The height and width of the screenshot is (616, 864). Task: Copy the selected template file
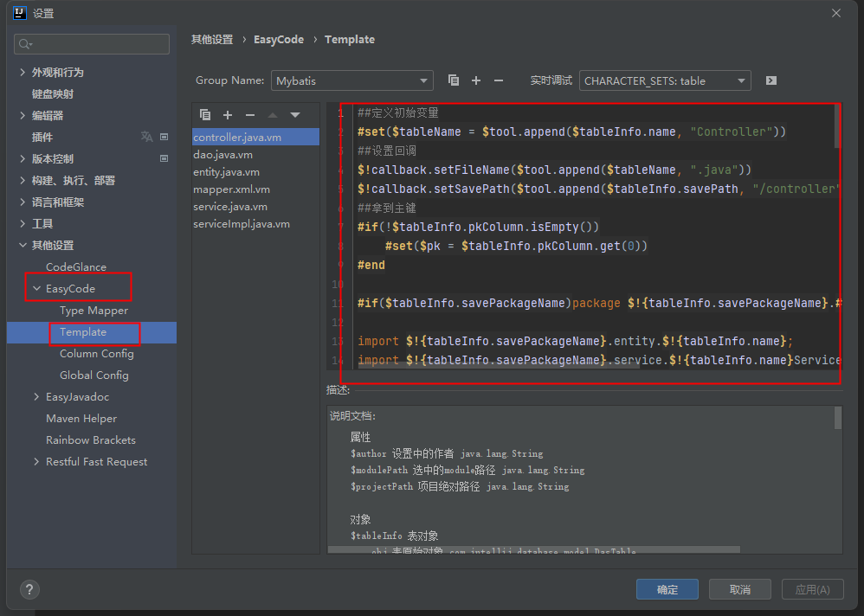205,114
